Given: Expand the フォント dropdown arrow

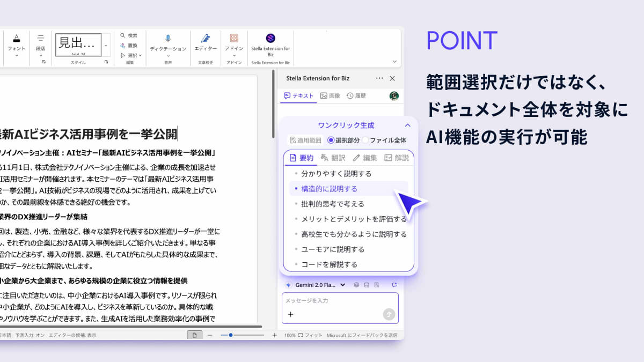Looking at the screenshot, I should (17, 55).
